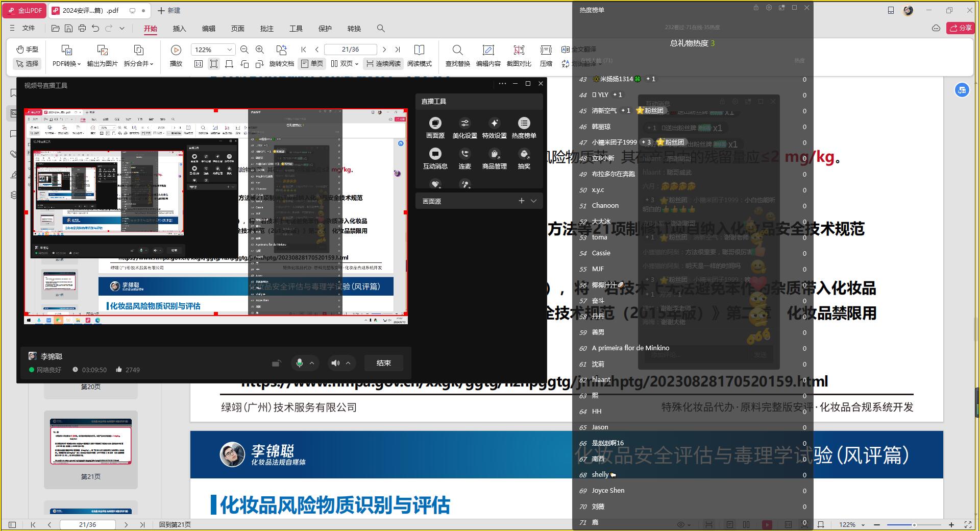Screen dimensions: 980x531
Task: Click the 分享 share button
Action: (x=961, y=28)
